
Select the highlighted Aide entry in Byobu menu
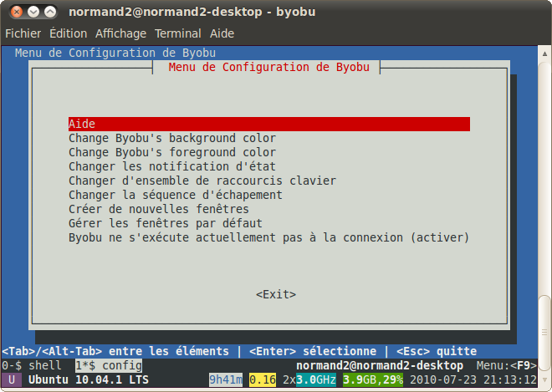pyautogui.click(x=269, y=124)
